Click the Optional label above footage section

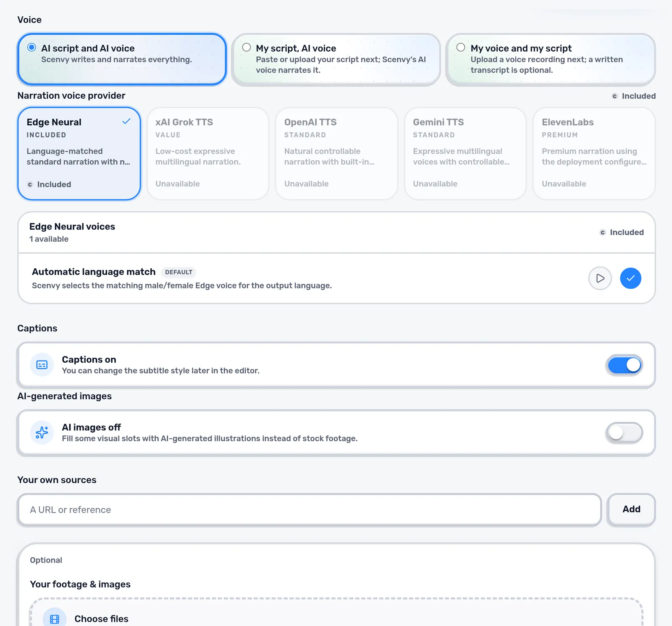pyautogui.click(x=46, y=560)
